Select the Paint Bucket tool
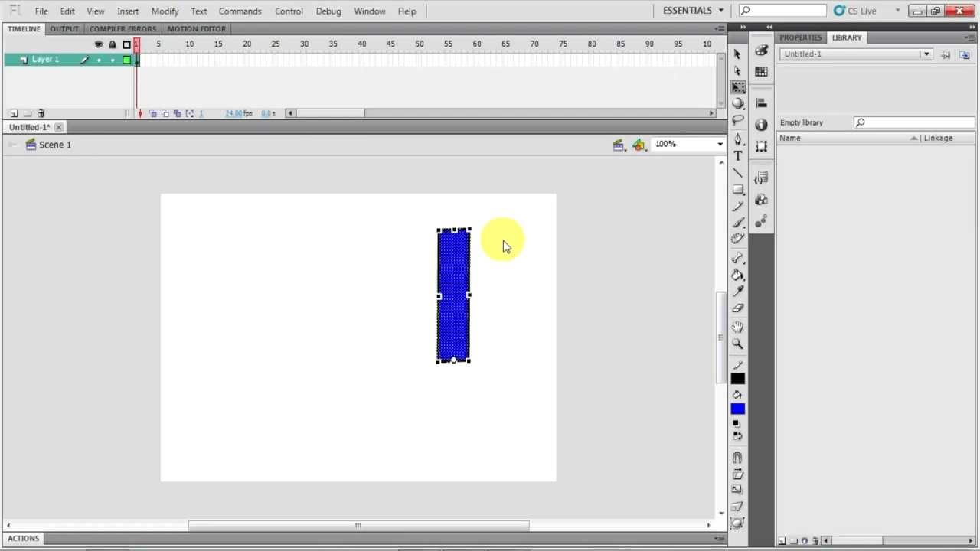Viewport: 980px width, 551px height. tap(737, 275)
